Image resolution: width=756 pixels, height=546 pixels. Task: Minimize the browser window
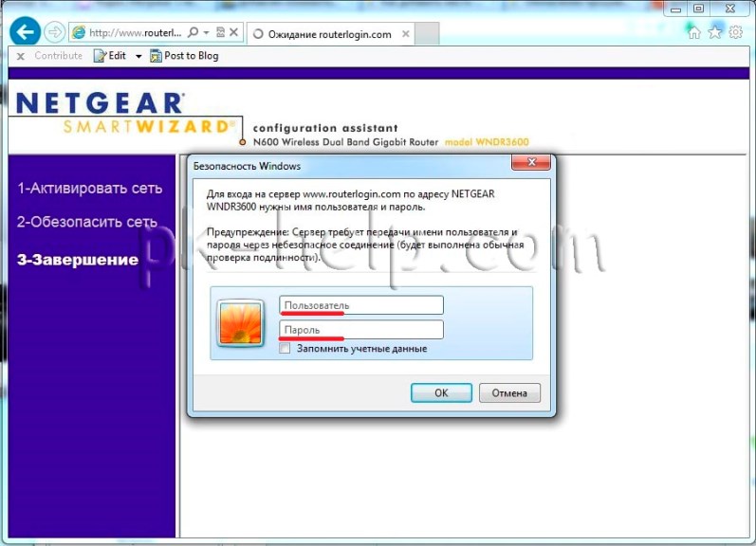point(676,9)
